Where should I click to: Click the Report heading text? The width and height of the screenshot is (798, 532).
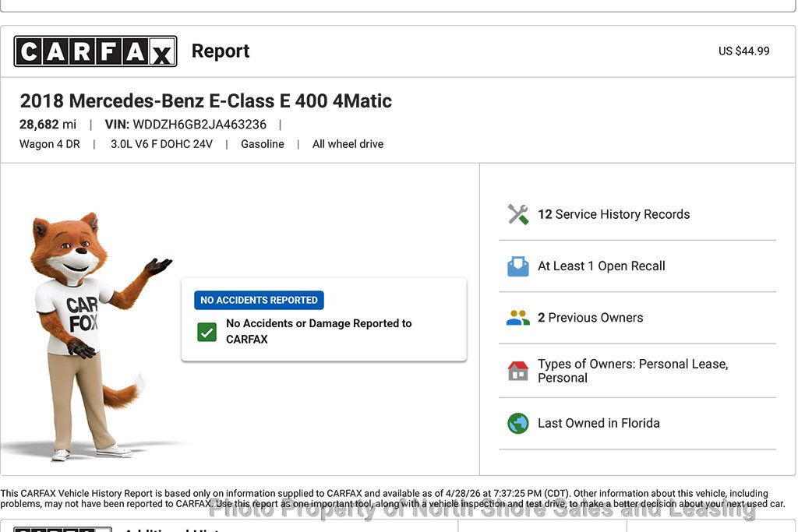[221, 51]
